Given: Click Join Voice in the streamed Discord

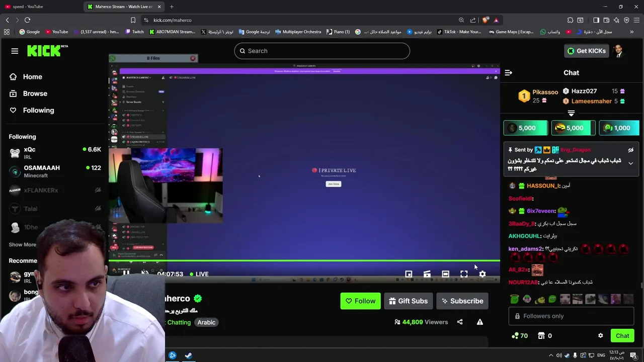Looking at the screenshot, I should coord(334,184).
